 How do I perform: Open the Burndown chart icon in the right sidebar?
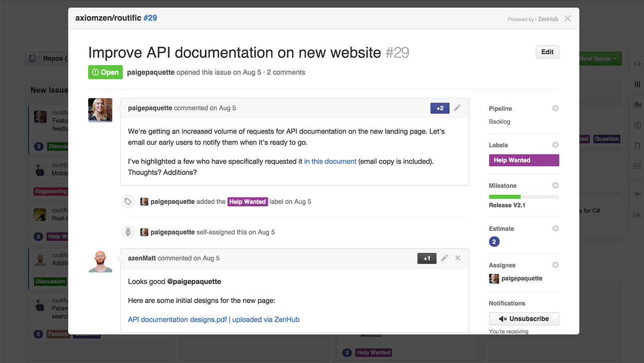(637, 104)
